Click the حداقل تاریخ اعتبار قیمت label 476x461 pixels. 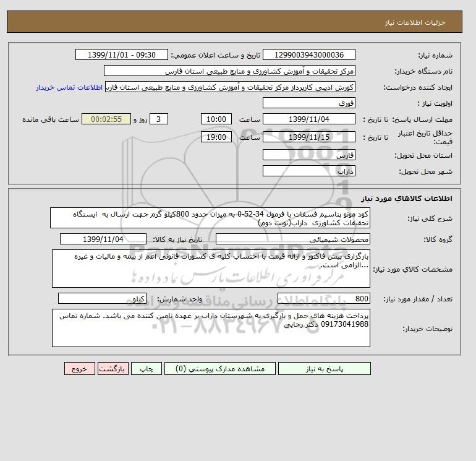tap(425, 137)
